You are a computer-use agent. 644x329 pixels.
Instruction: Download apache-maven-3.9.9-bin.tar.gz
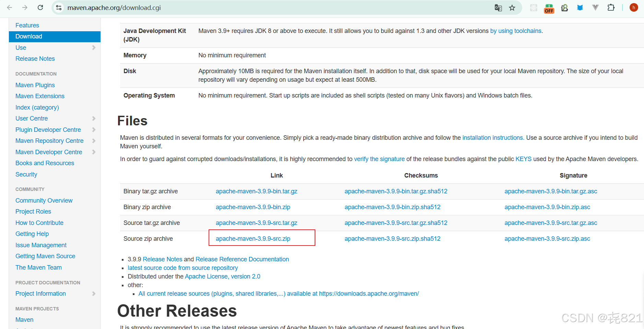(x=256, y=191)
